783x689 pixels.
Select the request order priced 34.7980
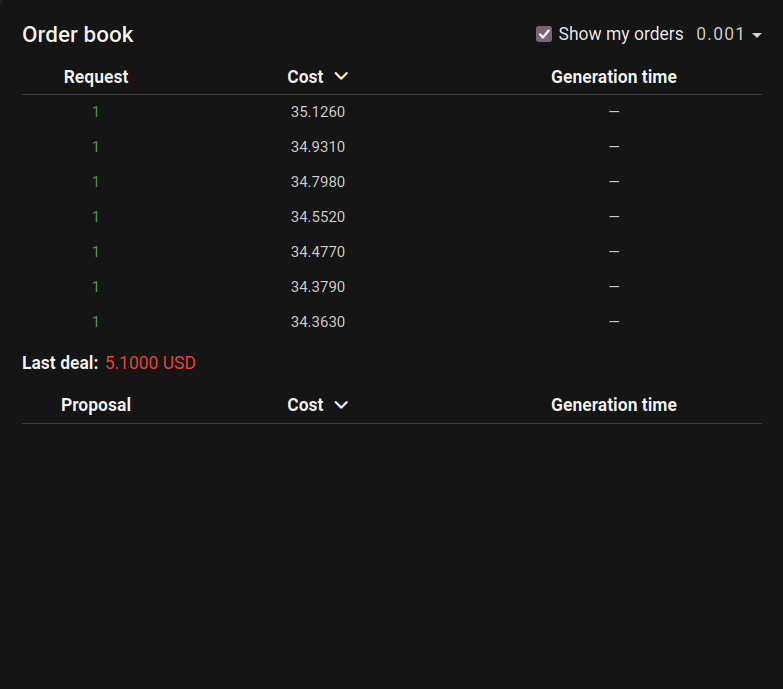pos(318,182)
